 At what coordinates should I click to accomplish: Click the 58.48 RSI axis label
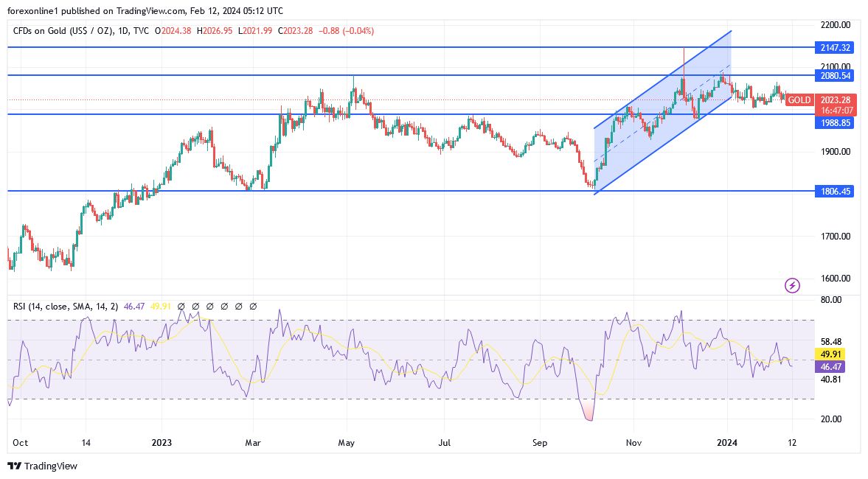coord(831,343)
